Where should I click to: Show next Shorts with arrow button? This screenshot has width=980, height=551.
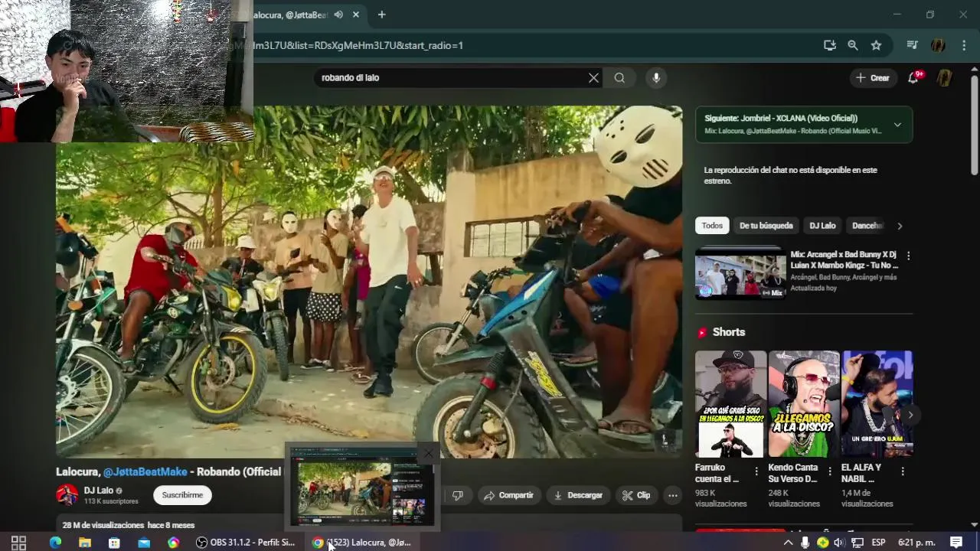pos(910,415)
